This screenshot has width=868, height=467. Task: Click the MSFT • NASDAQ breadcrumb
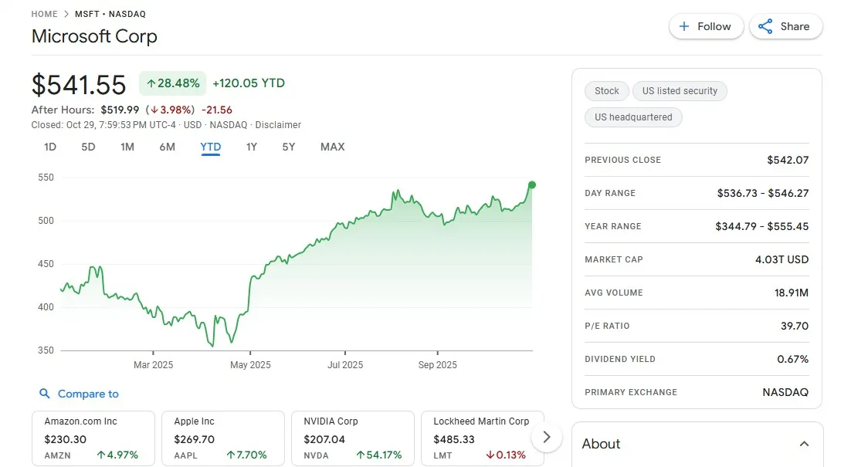click(108, 13)
